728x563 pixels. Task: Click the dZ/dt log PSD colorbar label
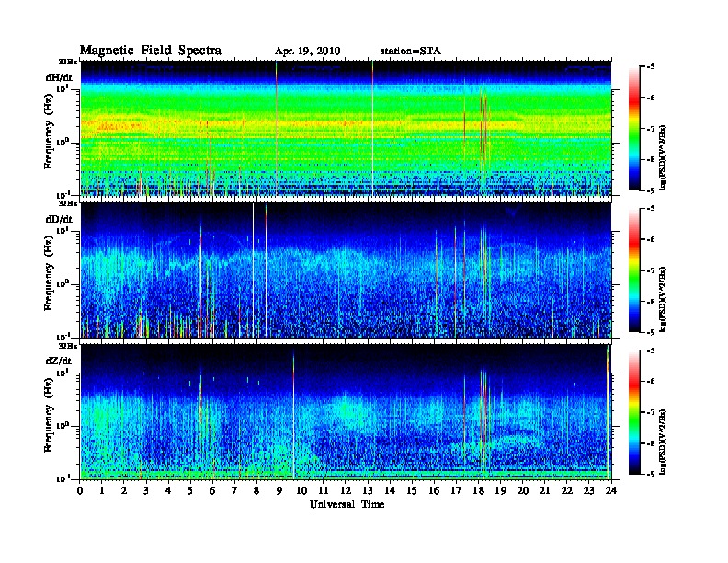coord(664,442)
